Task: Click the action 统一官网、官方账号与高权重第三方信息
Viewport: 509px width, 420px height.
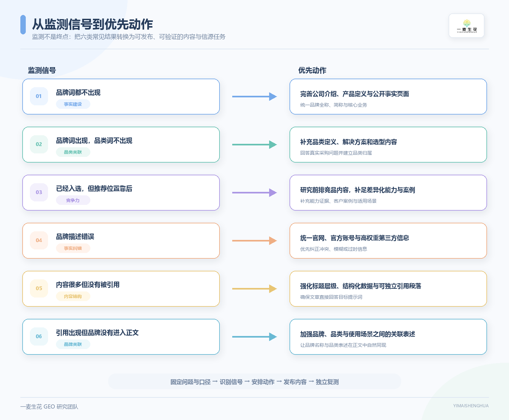Action: point(355,238)
